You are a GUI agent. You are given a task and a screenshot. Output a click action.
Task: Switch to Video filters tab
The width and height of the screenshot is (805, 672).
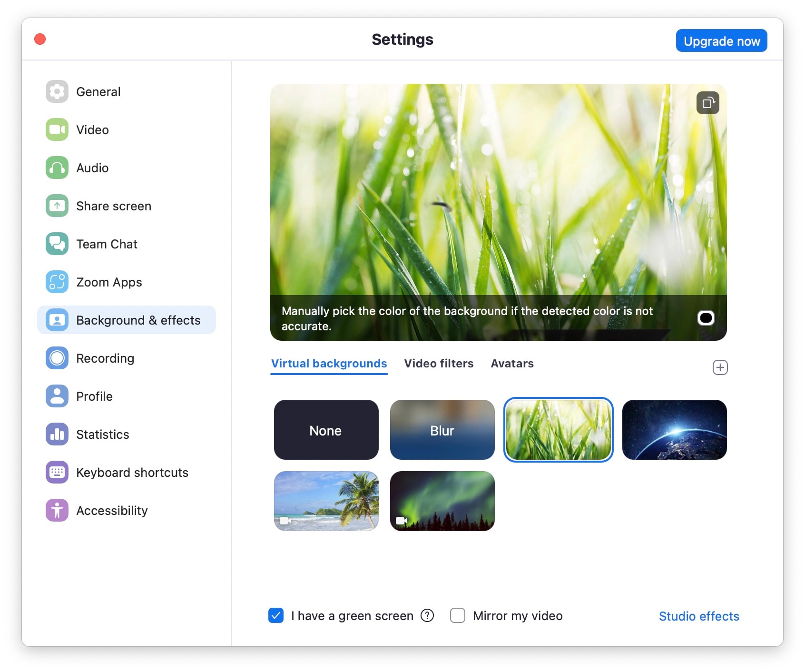439,364
